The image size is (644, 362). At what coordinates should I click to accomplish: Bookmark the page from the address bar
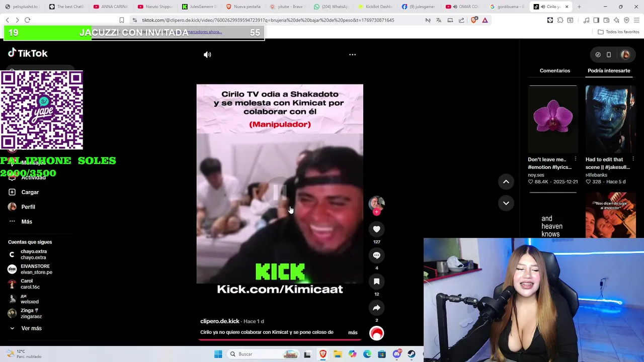pos(122,20)
